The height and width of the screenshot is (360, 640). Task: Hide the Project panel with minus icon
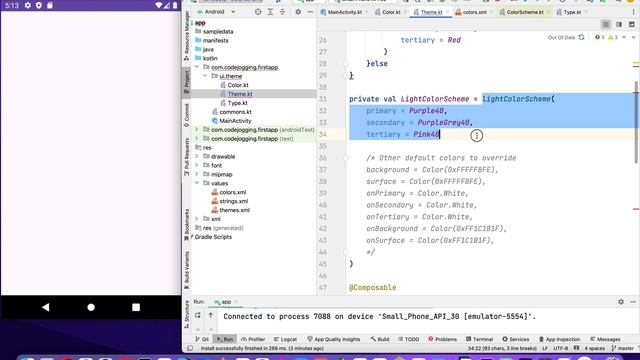click(x=310, y=12)
